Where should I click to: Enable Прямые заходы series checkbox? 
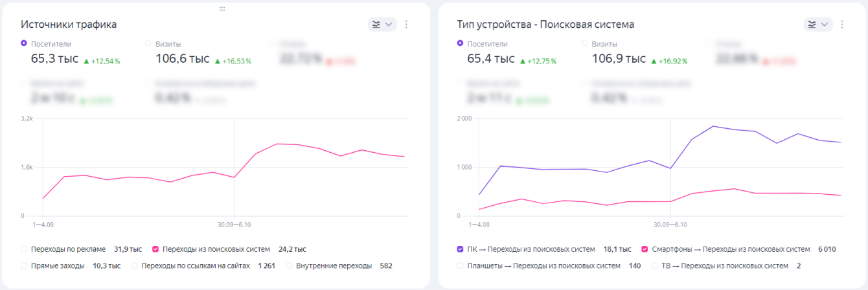(24, 265)
